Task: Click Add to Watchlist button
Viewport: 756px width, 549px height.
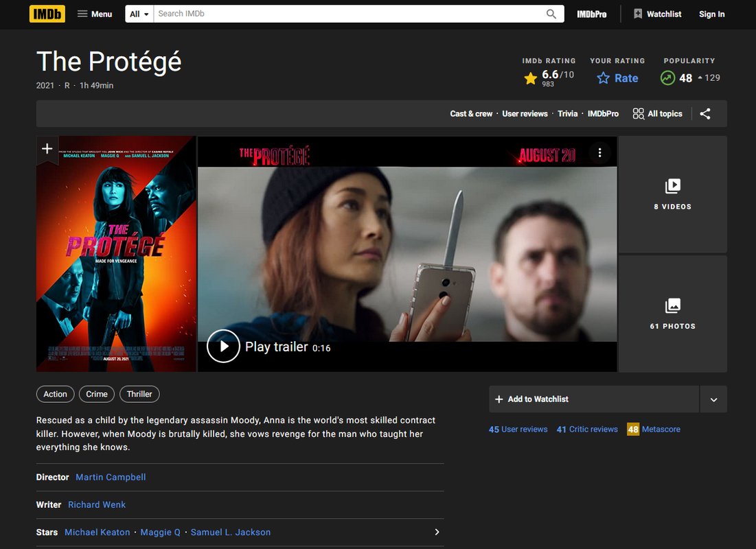Action: point(594,399)
